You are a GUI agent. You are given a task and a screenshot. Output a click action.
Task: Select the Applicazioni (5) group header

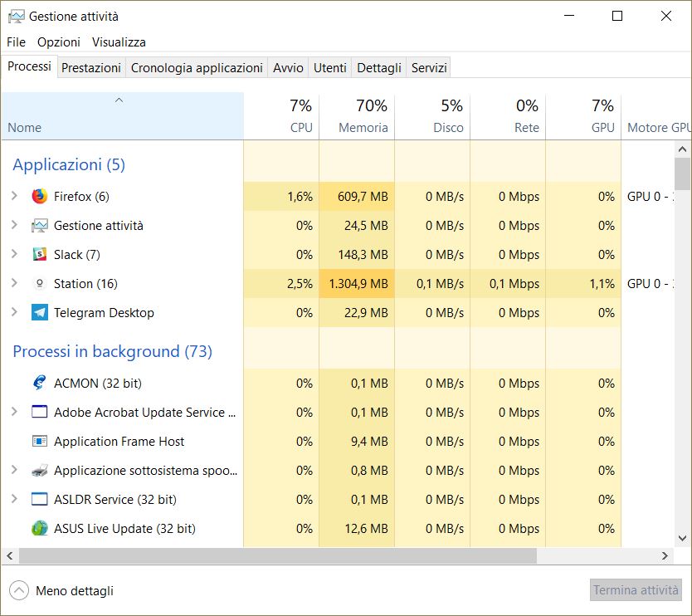(x=69, y=164)
